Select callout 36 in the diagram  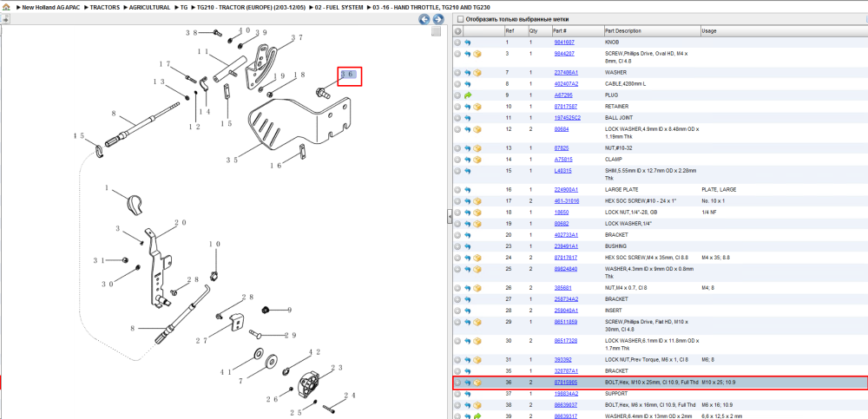point(347,74)
